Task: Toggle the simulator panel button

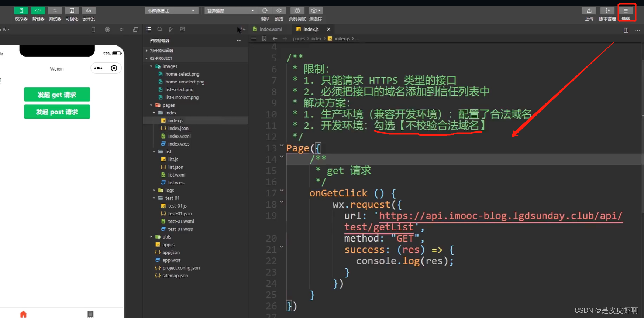Action: [21, 11]
